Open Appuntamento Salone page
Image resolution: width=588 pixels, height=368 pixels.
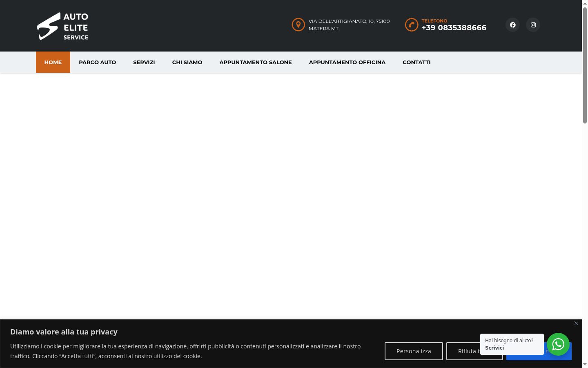point(256,62)
